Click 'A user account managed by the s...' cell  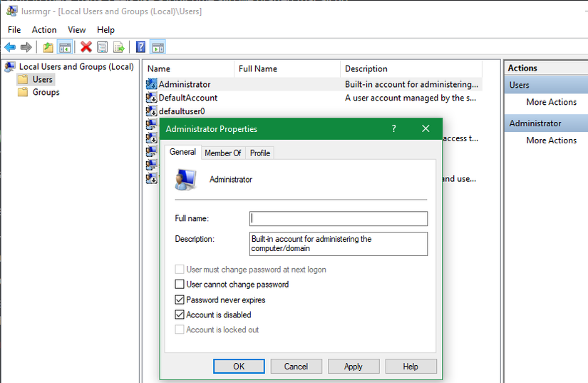(x=411, y=98)
